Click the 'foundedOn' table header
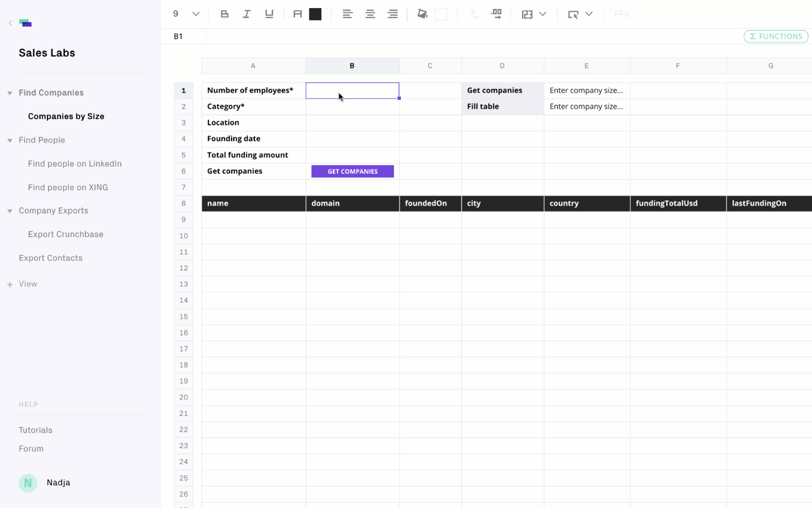Image resolution: width=812 pixels, height=508 pixels. point(430,203)
